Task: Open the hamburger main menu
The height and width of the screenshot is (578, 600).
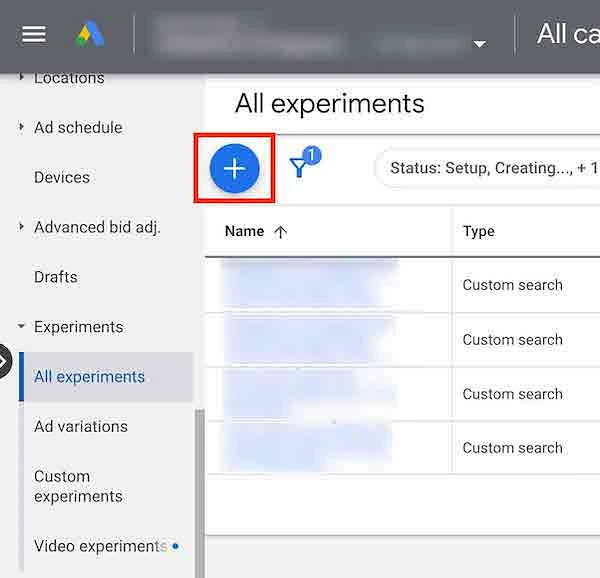Action: [x=34, y=34]
